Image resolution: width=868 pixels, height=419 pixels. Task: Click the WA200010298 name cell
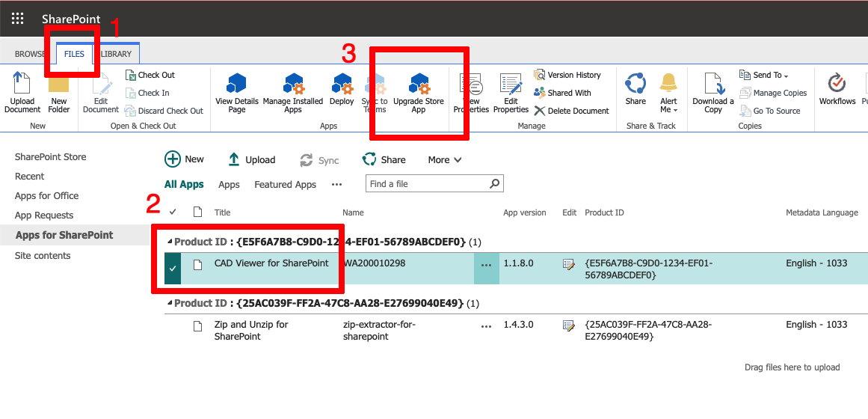[x=375, y=263]
